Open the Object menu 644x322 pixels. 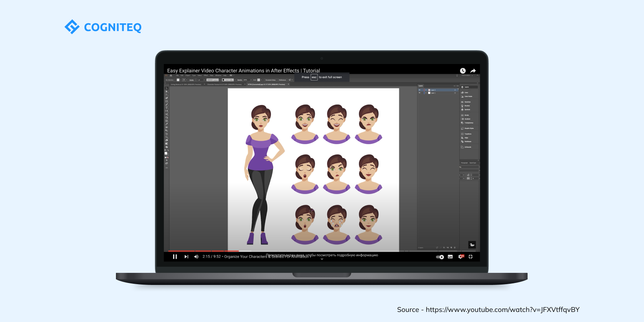coord(188,75)
